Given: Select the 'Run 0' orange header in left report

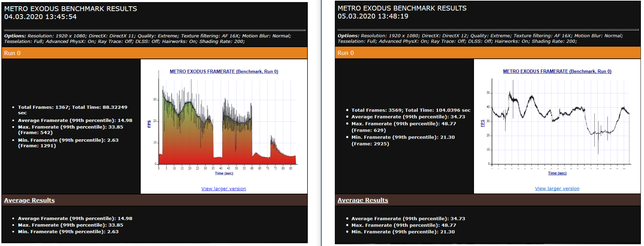Looking at the screenshot, I should click(x=154, y=53).
